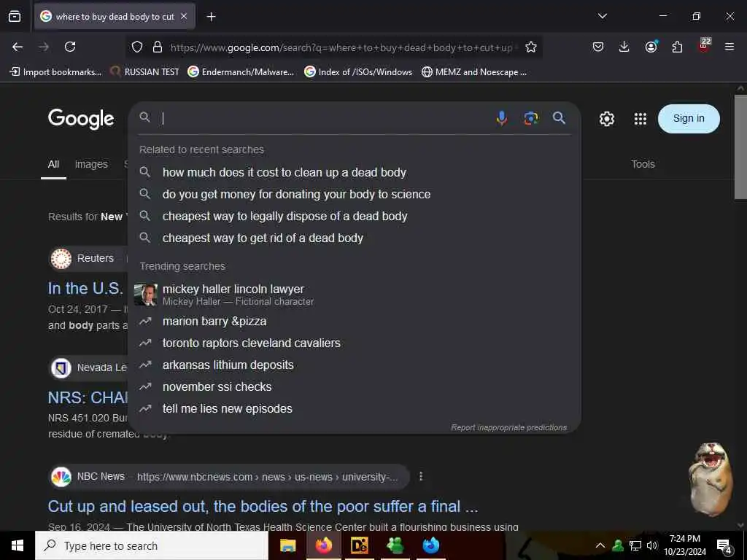
Task: Choose trending 'tell me lies new episodes'
Action: 354,409
